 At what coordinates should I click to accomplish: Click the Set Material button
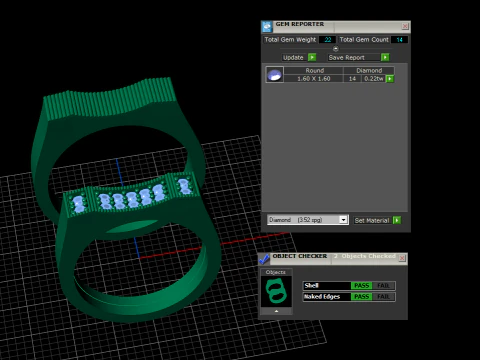(372, 220)
